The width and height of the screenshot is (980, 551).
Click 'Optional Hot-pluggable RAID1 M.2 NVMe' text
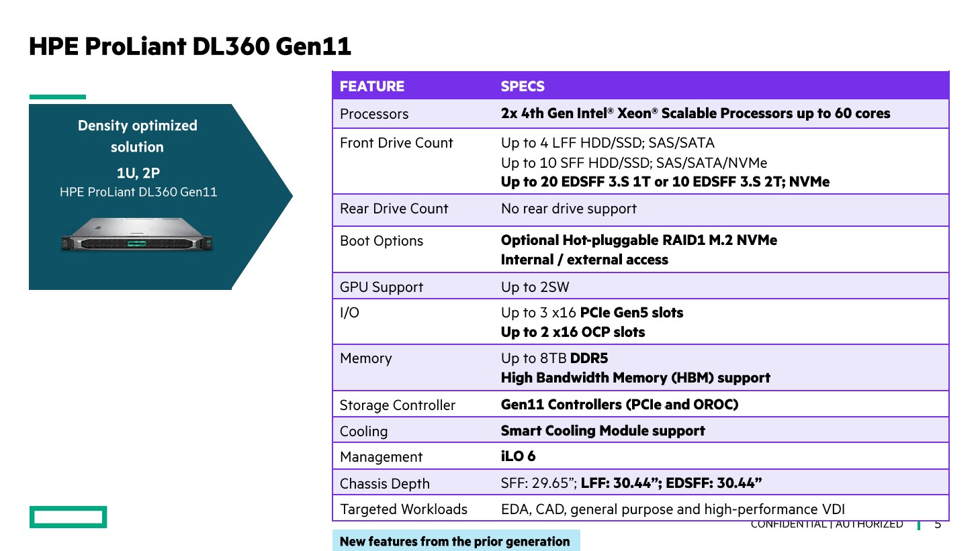click(639, 240)
